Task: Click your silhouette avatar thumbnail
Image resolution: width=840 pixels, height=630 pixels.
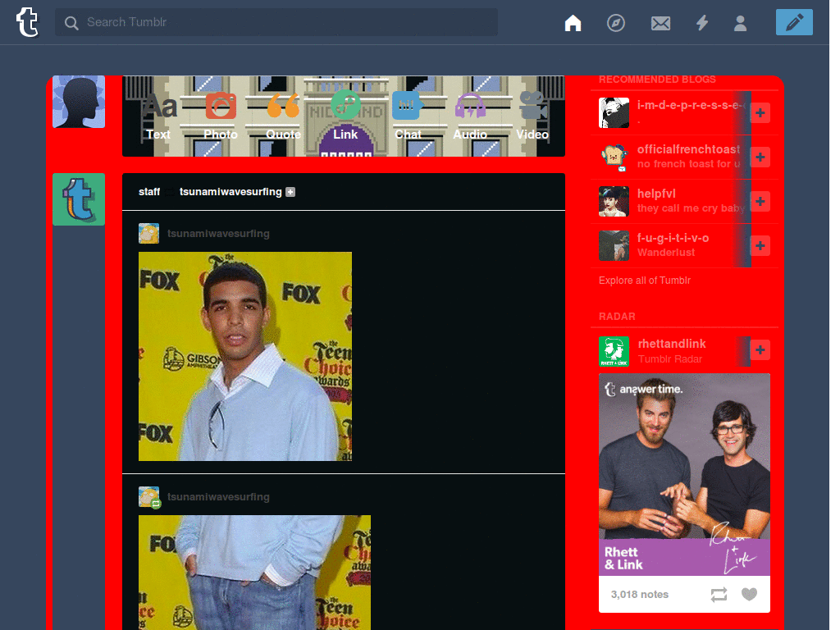Action: 79,102
